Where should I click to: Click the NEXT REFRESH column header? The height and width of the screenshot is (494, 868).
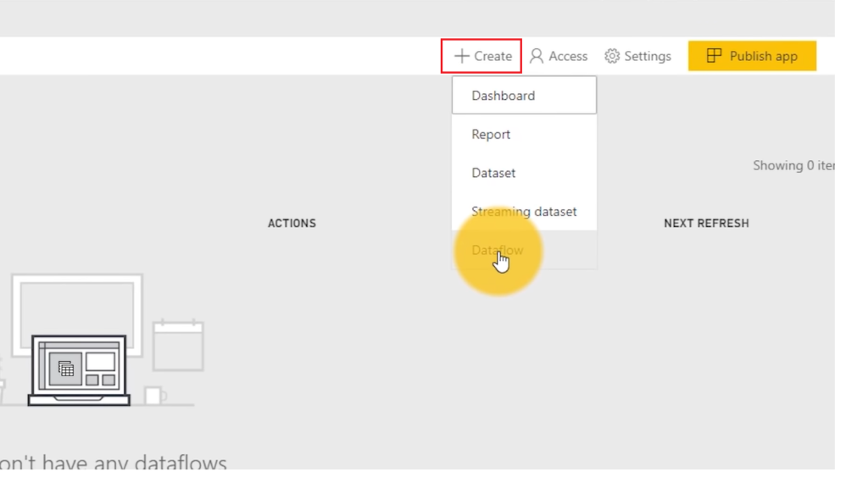pos(706,224)
